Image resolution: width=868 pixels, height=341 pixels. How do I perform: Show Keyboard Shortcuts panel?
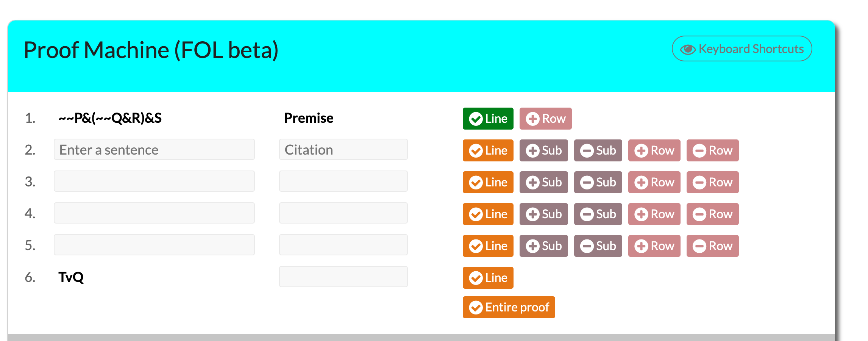[x=742, y=49]
